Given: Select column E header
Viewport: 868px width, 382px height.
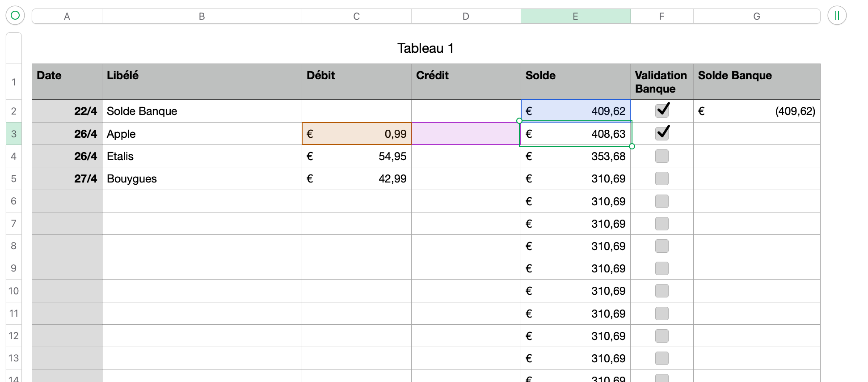Looking at the screenshot, I should click(575, 16).
